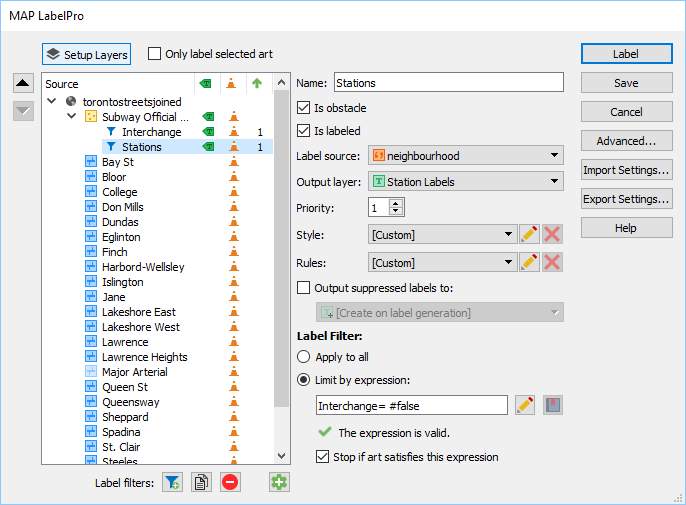686x505 pixels.
Task: Toggle label tag for Interchange filter
Action: pos(208,132)
